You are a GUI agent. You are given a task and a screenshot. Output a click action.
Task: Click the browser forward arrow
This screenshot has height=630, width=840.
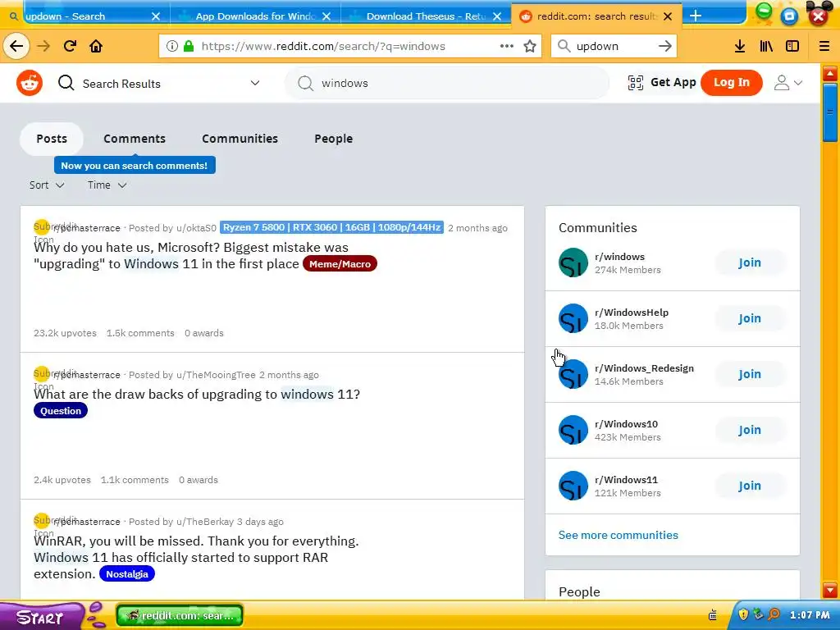43,46
